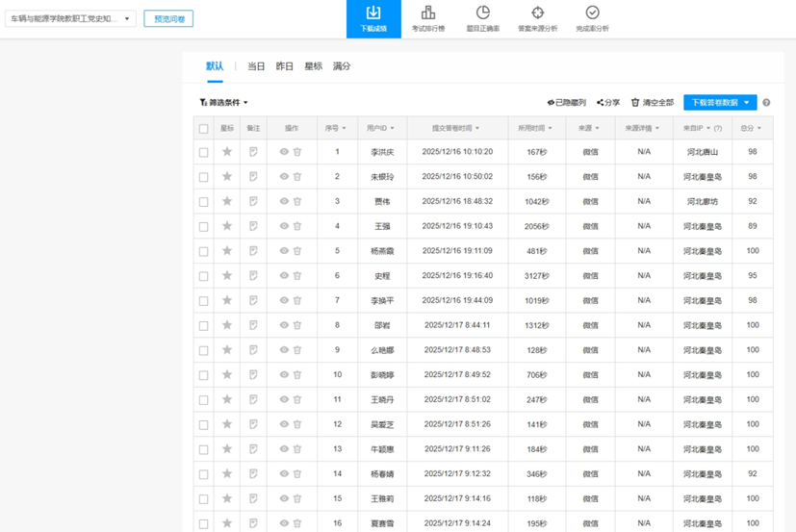View 朱根玲's answer with eye icon

[284, 177]
